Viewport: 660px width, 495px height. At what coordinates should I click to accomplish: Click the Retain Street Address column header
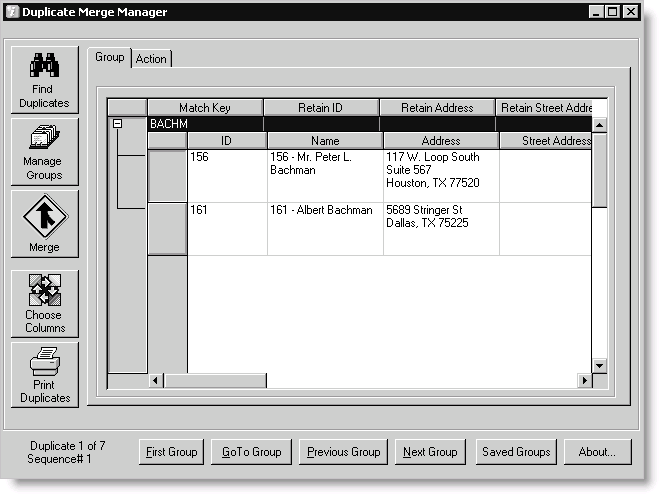544,108
